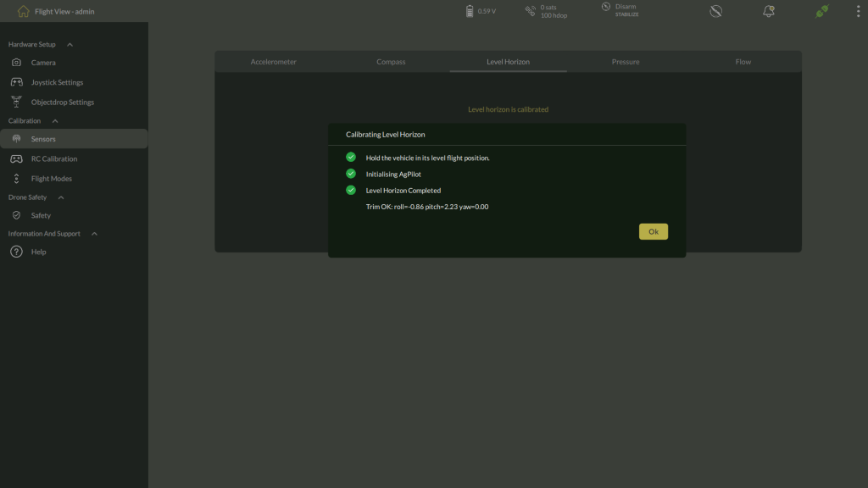Click the green connection plug icon
Viewport: 868px width, 488px height.
coord(822,11)
